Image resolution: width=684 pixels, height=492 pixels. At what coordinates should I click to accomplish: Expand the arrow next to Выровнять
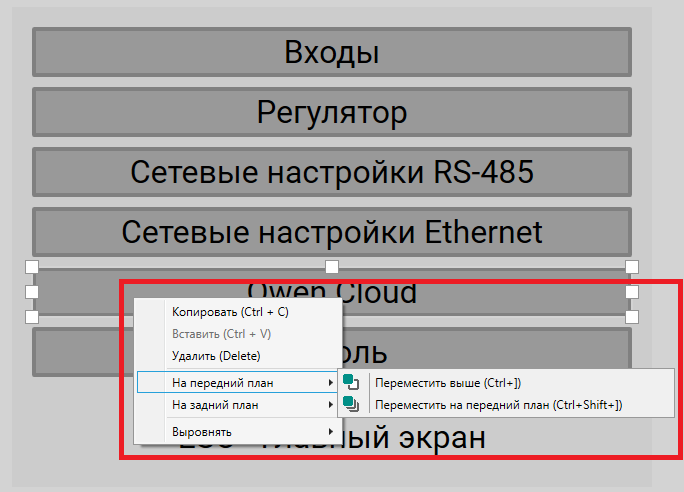coord(331,432)
